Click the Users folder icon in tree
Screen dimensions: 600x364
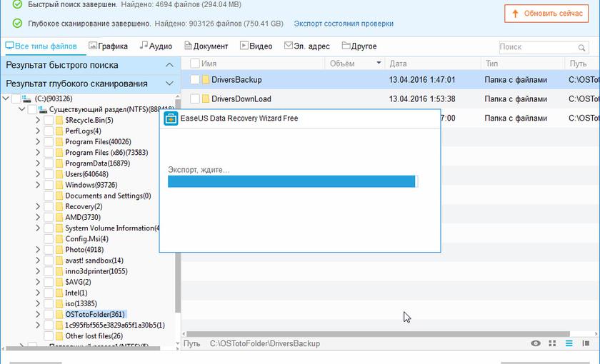tap(59, 174)
